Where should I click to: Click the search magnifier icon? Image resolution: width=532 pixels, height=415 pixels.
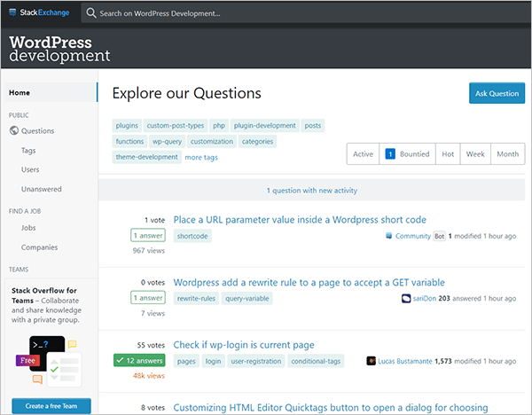click(x=91, y=13)
